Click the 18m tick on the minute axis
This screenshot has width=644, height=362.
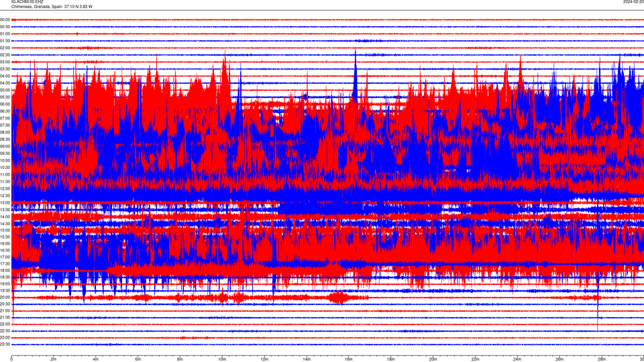[x=391, y=359]
